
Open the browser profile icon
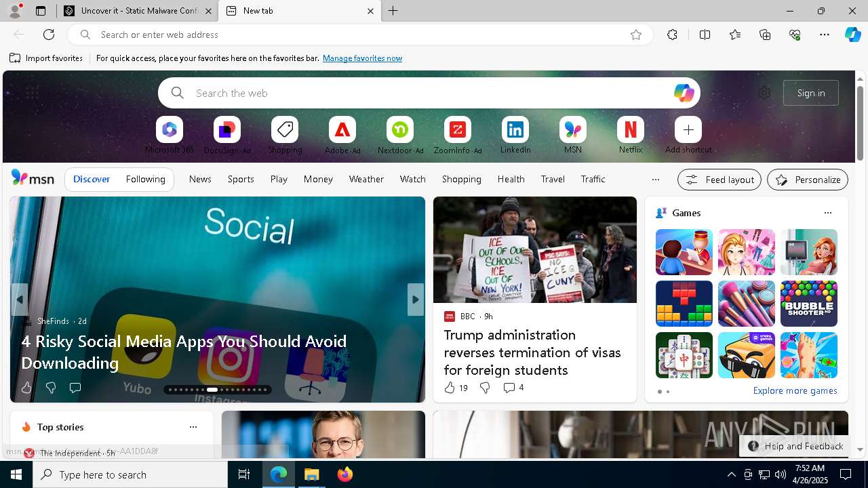tap(15, 11)
